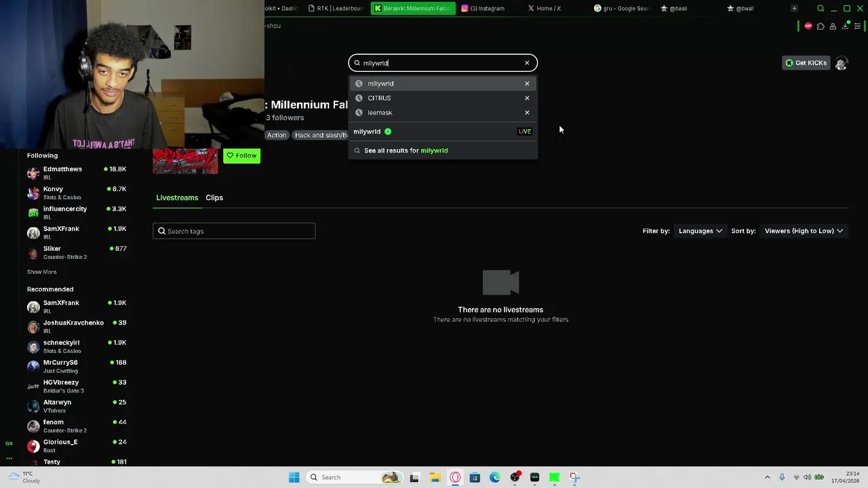Open the verified mllywrld live channel result
This screenshot has width=868, height=488.
[x=443, y=131]
